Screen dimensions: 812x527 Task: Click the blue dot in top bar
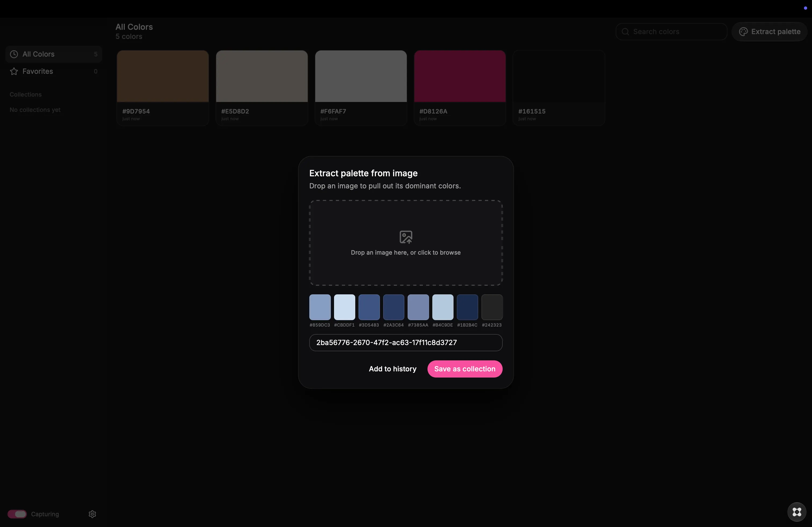805,8
